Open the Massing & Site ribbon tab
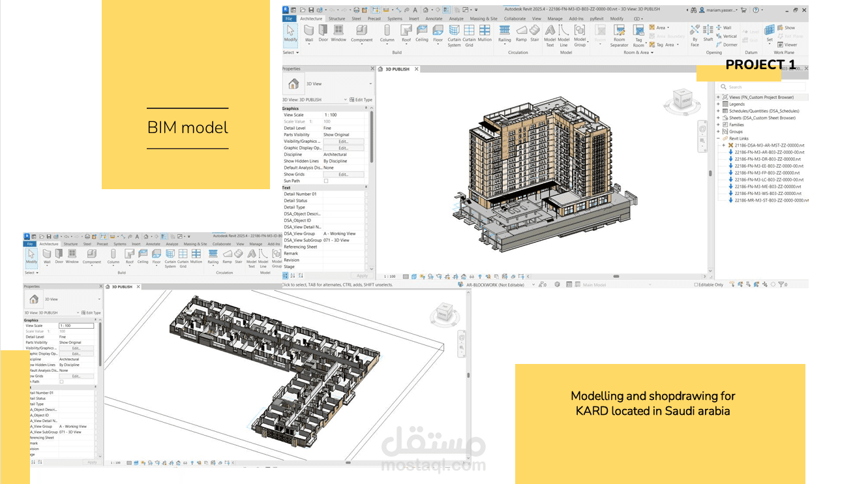This screenshot has height=484, width=868. click(x=483, y=18)
